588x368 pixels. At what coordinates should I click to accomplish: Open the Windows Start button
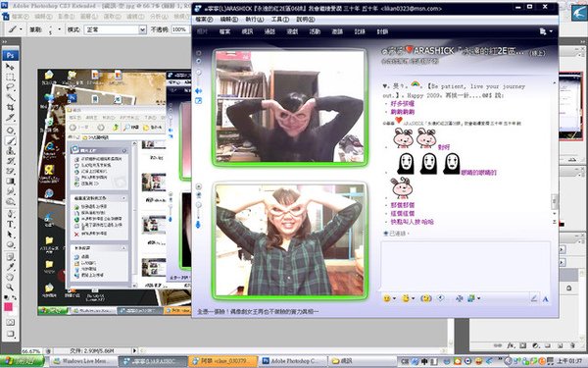click(23, 361)
